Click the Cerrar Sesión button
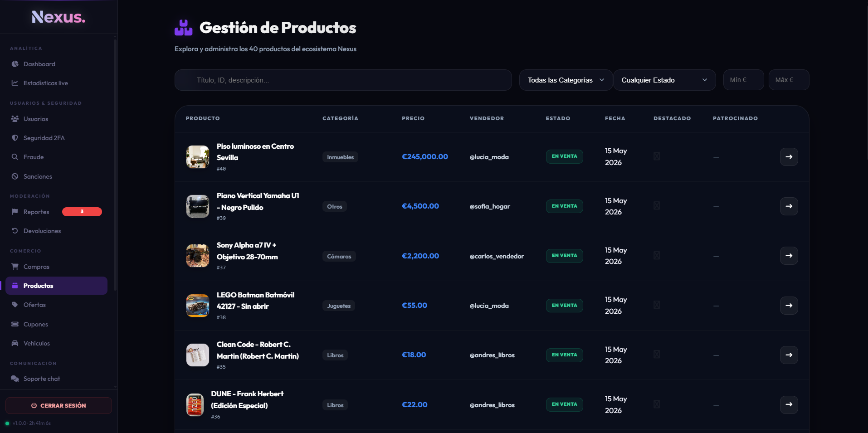Screen dimensions: 868x433 (x=59, y=405)
